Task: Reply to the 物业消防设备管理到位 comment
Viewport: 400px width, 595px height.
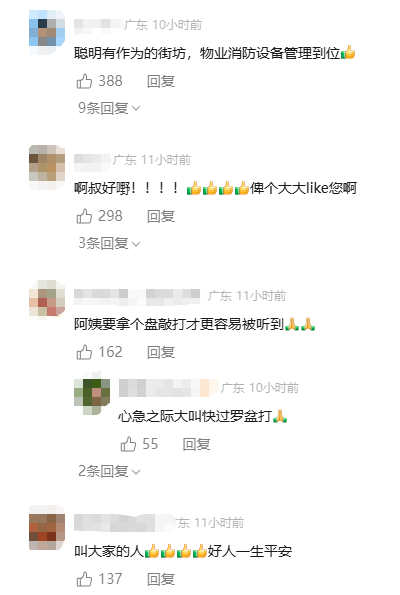Action: point(161,81)
